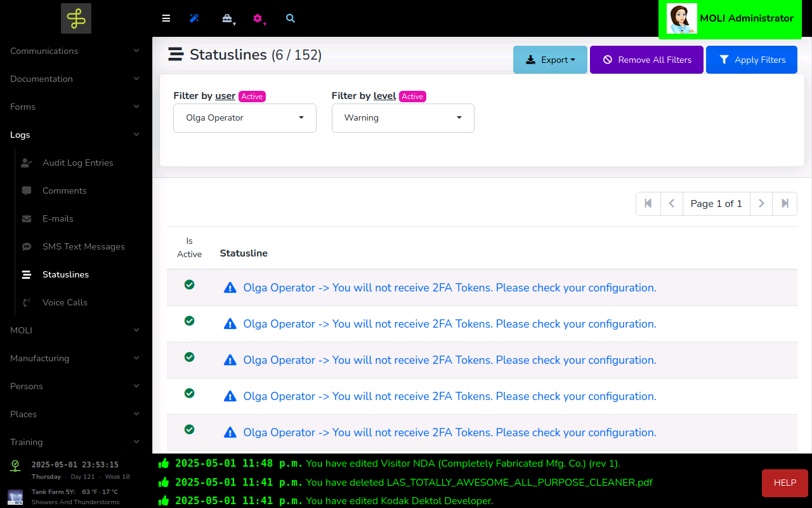The image size is (812, 508).
Task: Open Audit Log Entries in sidebar
Action: pos(77,163)
